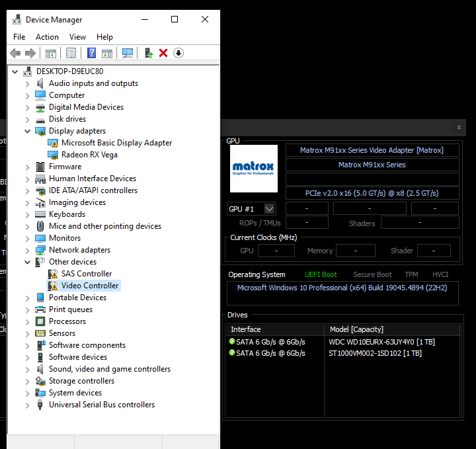Collapse the Display adapters category
The width and height of the screenshot is (476, 449).
27,131
